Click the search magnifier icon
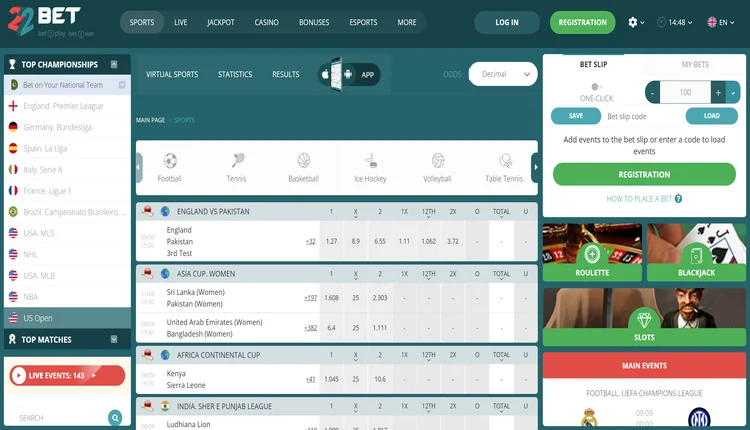The height and width of the screenshot is (430, 750). (115, 418)
